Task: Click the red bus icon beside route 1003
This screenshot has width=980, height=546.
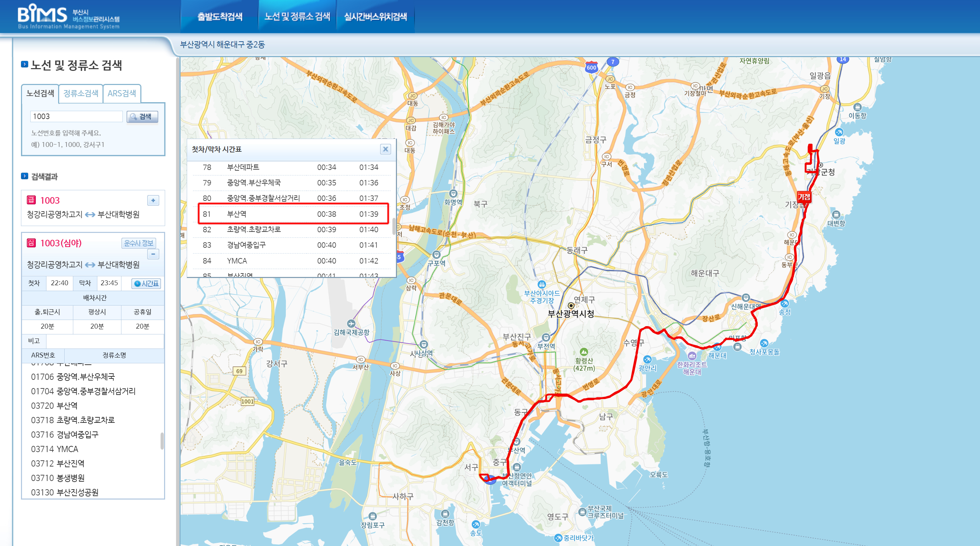Action: tap(31, 200)
